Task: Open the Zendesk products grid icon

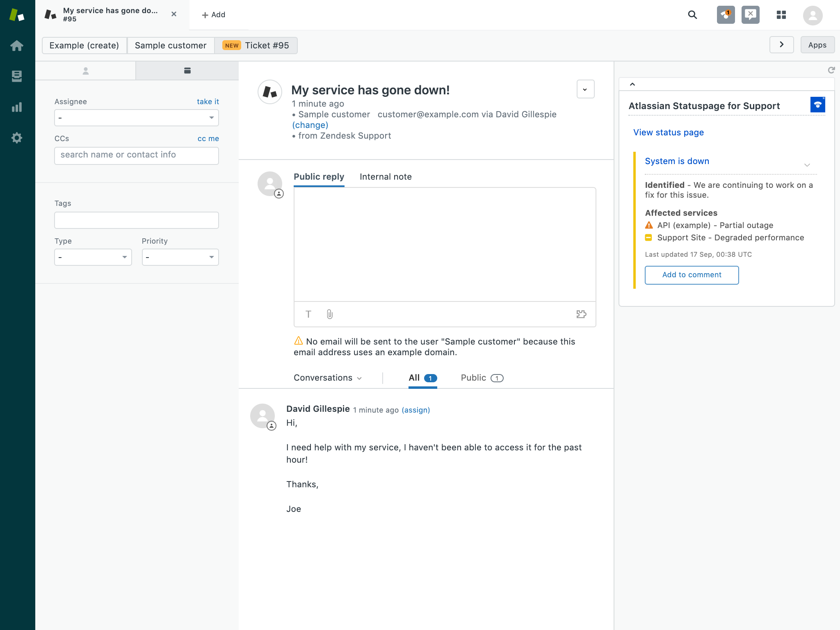Action: click(781, 15)
